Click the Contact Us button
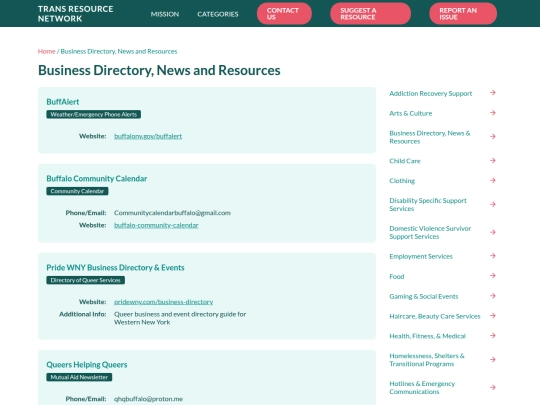Image resolution: width=540 pixels, height=405 pixels. coord(284,14)
